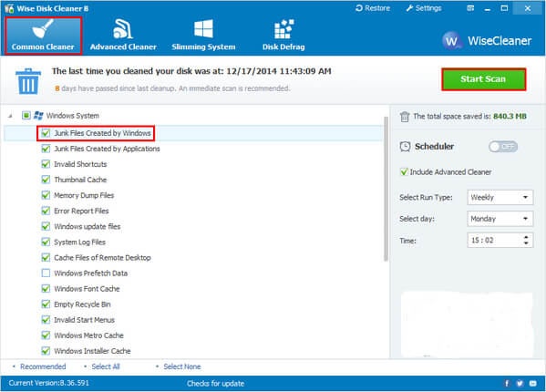The height and width of the screenshot is (392, 546).
Task: Click the mail icon in status bar
Action: 532,383
